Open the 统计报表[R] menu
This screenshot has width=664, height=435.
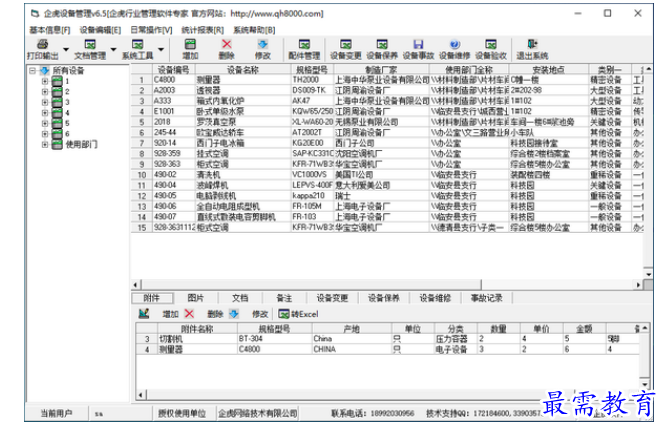click(x=202, y=30)
